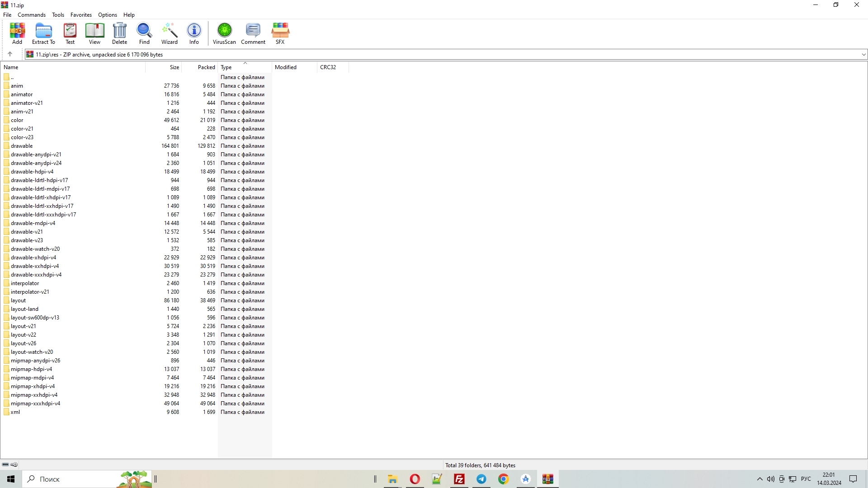Click the SFX toolbar icon
Image resolution: width=868 pixels, height=488 pixels.
pos(280,31)
